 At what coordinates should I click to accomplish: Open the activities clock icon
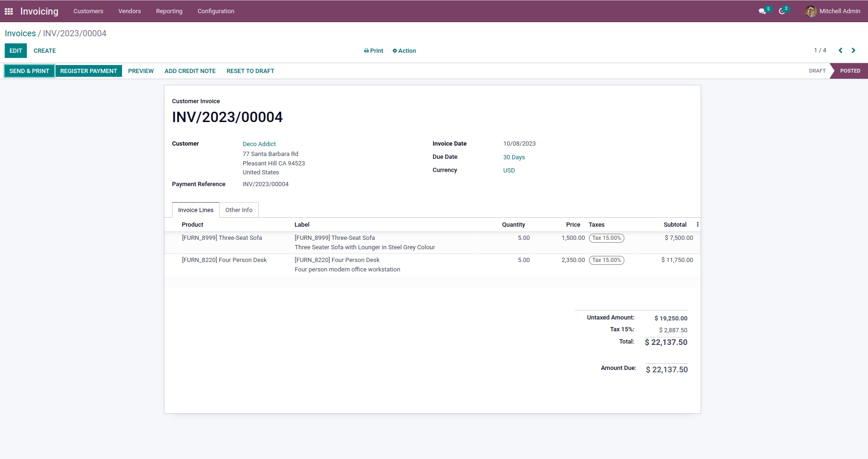(782, 11)
